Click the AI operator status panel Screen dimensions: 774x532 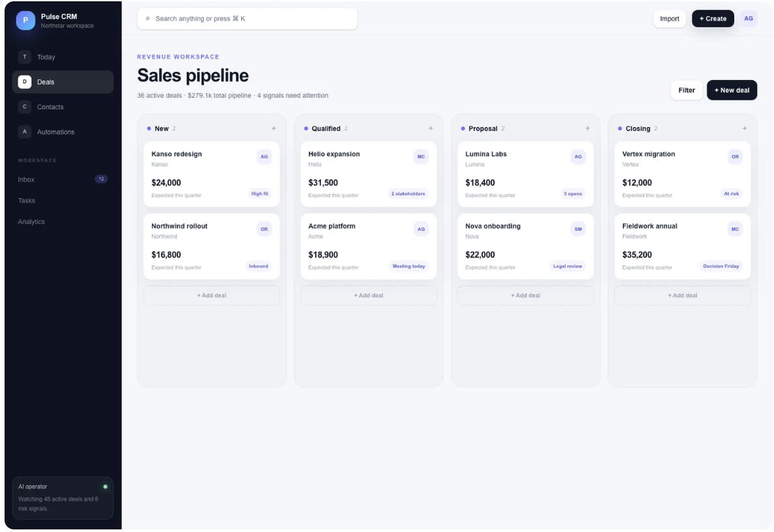(x=63, y=498)
